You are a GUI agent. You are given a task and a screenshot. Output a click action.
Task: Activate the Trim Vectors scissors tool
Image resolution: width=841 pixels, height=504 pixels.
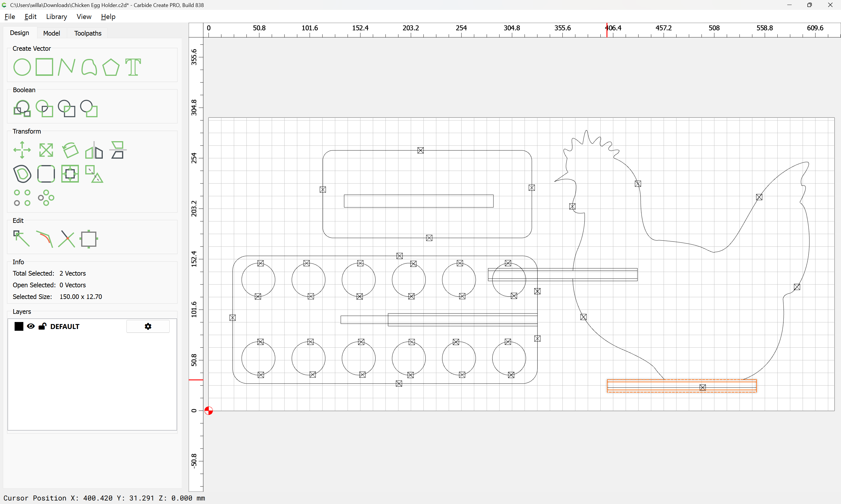click(x=66, y=239)
